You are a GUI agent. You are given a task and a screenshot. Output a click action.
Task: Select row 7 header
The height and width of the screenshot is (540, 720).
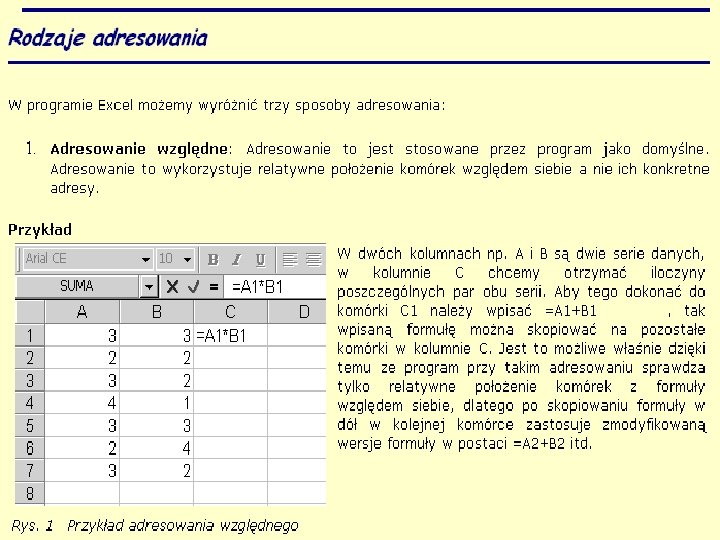pyautogui.click(x=30, y=470)
